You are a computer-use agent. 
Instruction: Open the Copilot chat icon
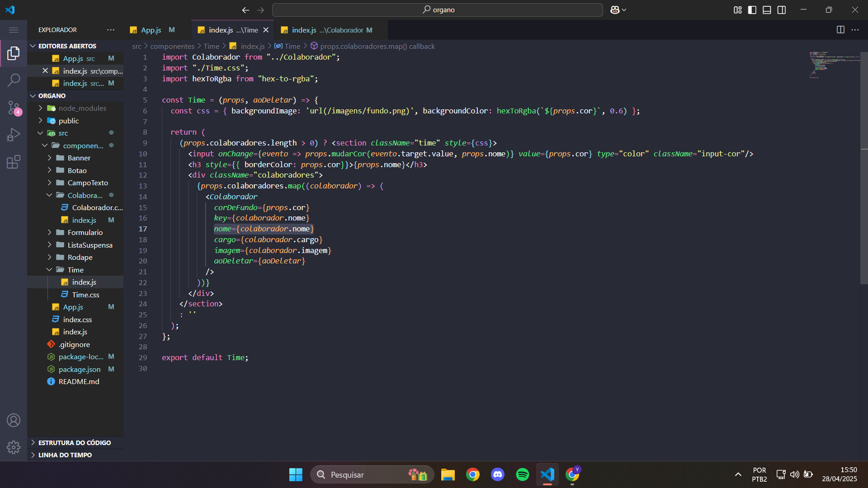click(615, 10)
